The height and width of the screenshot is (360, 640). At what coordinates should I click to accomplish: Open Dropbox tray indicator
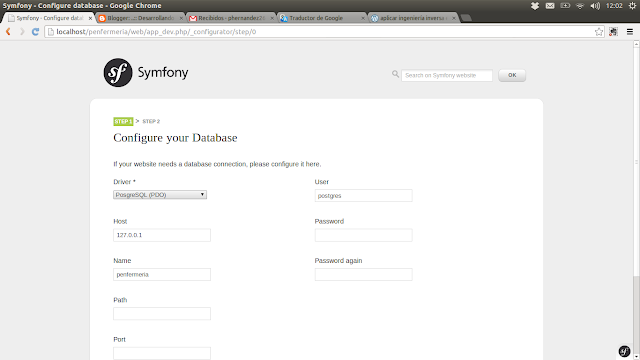coord(535,6)
